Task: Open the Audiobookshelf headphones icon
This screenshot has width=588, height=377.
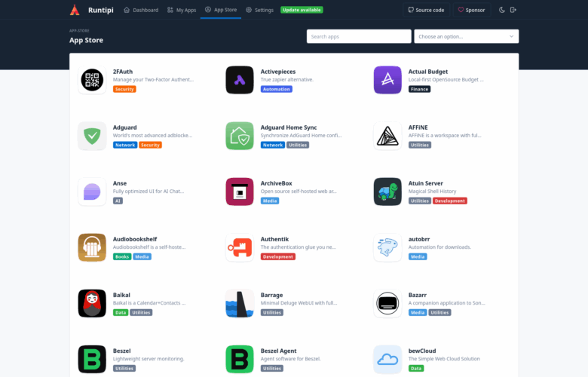Action: [92, 247]
